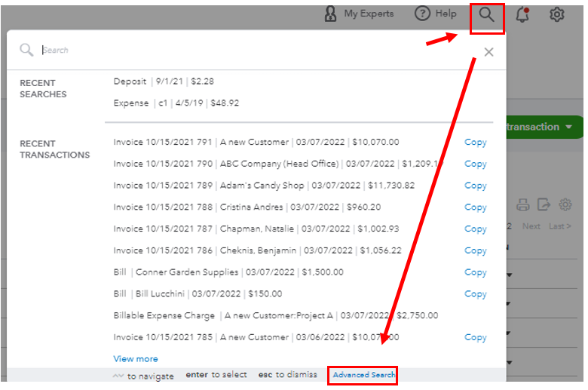This screenshot has width=588, height=390.
Task: Open Invoice 790 ABC Company (Head Office)
Action: (x=277, y=164)
